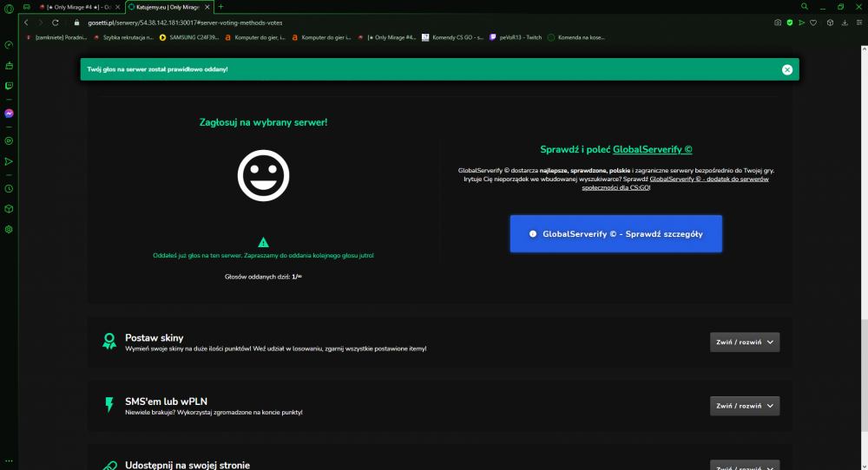
Task: Open the 'Szybka rekrutacja n...' bookmark
Action: [123, 37]
